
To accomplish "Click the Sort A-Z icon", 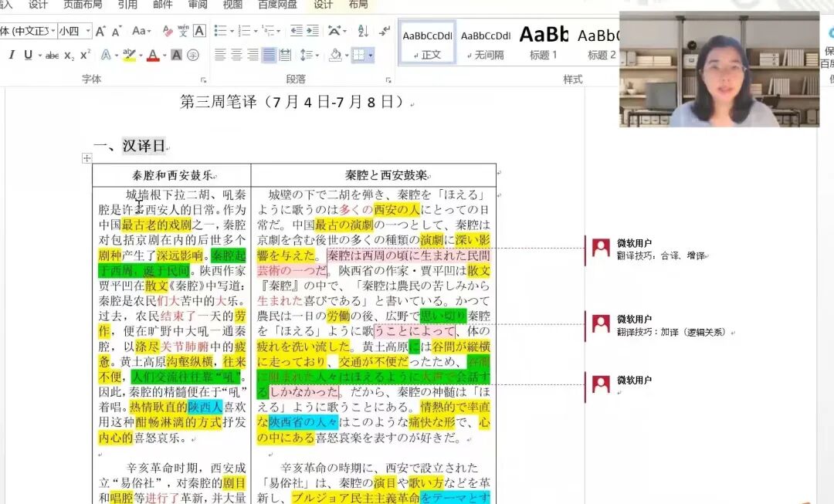I will click(363, 31).
